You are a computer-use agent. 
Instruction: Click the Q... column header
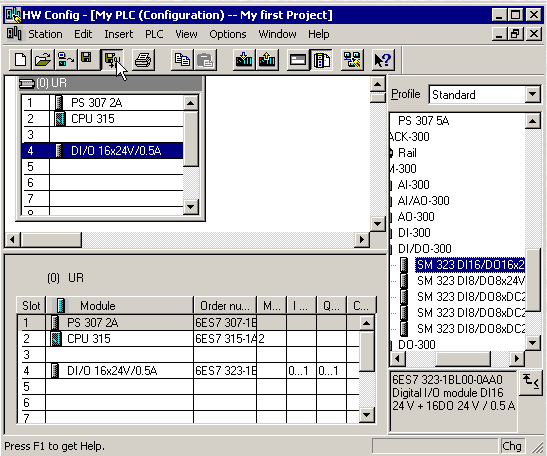coord(331,306)
